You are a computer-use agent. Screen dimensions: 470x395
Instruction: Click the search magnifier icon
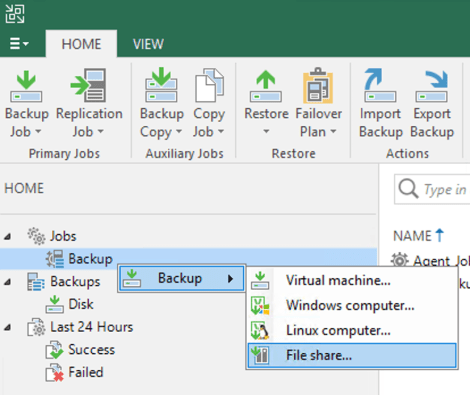(408, 189)
